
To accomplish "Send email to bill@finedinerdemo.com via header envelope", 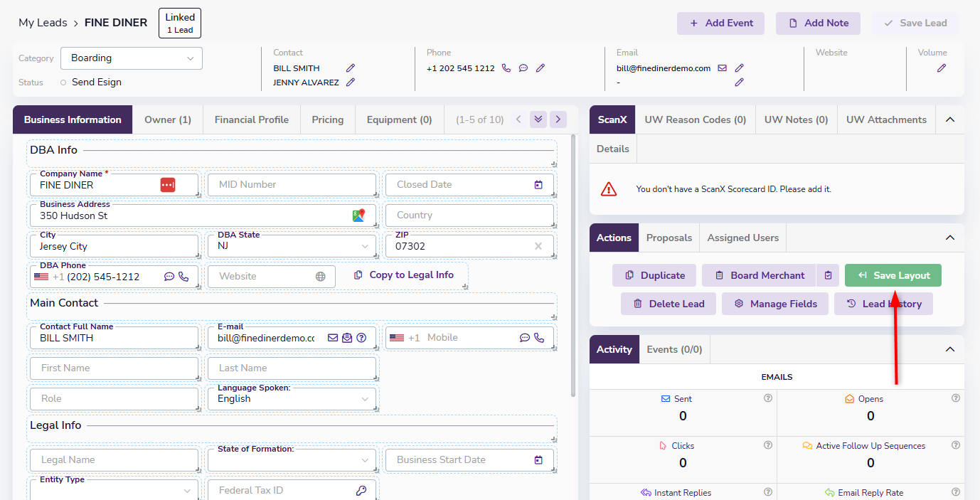I will click(722, 68).
